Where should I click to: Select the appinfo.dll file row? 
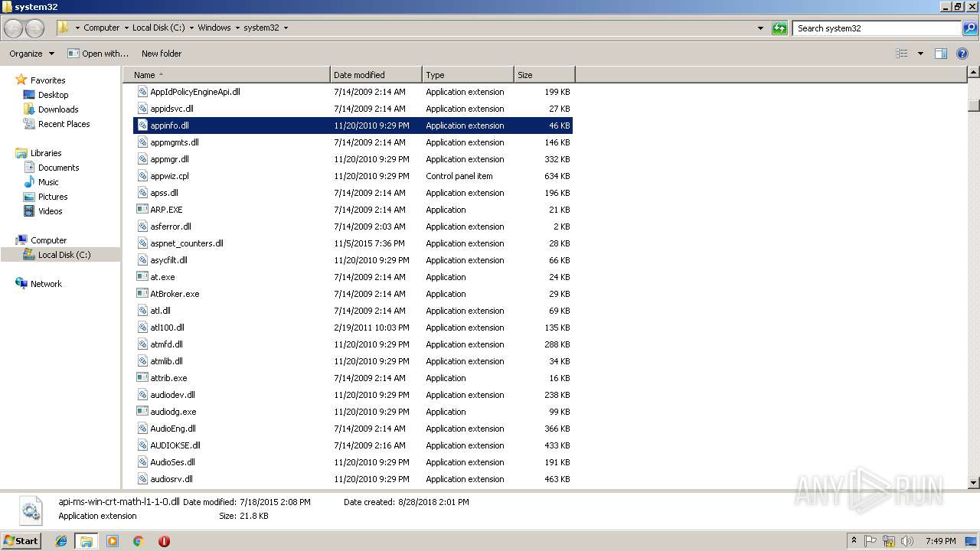coord(353,126)
